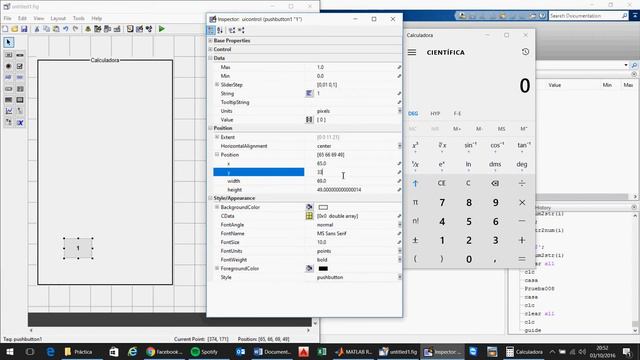
Task: Click the New Figure icon in GUIDE toolbar
Action: click(x=5, y=29)
